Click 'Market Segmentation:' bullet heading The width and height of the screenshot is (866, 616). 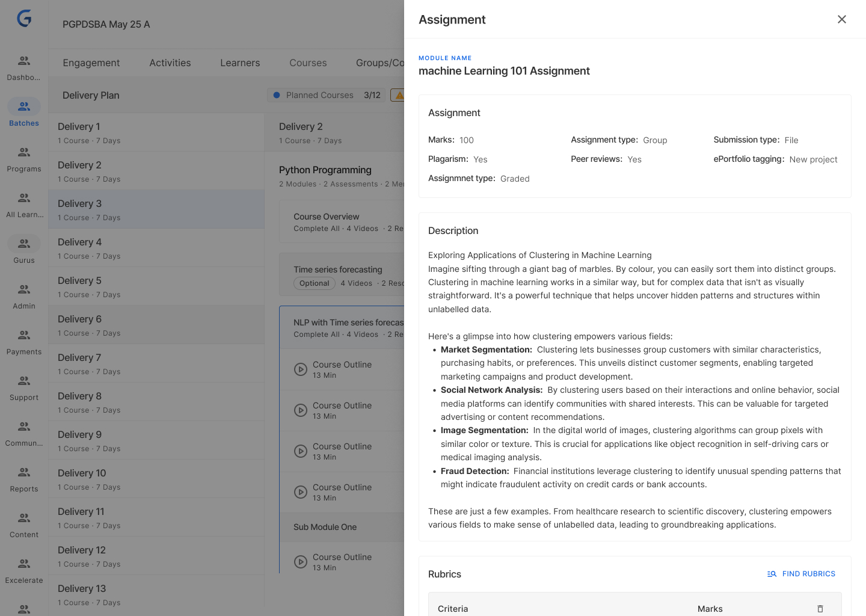487,350
